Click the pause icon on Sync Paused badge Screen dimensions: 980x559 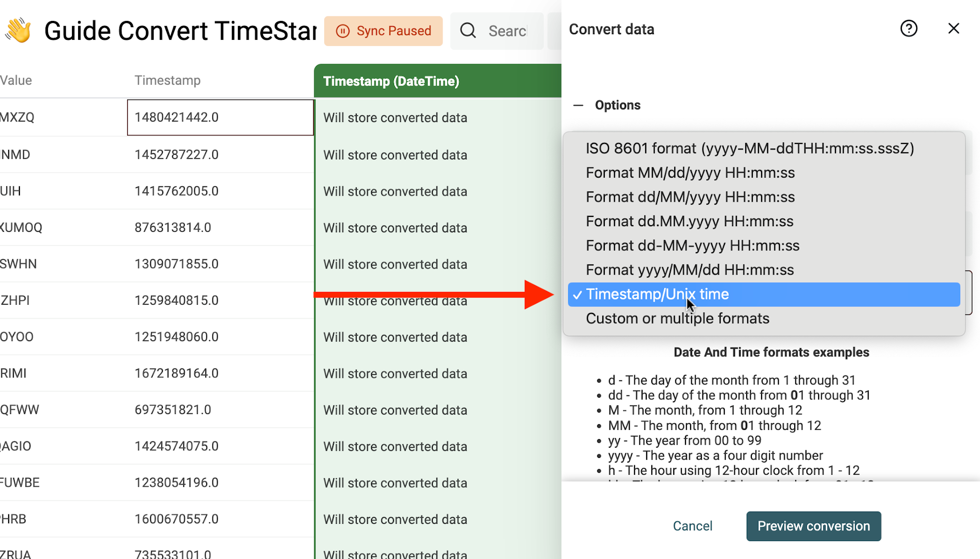pos(342,31)
